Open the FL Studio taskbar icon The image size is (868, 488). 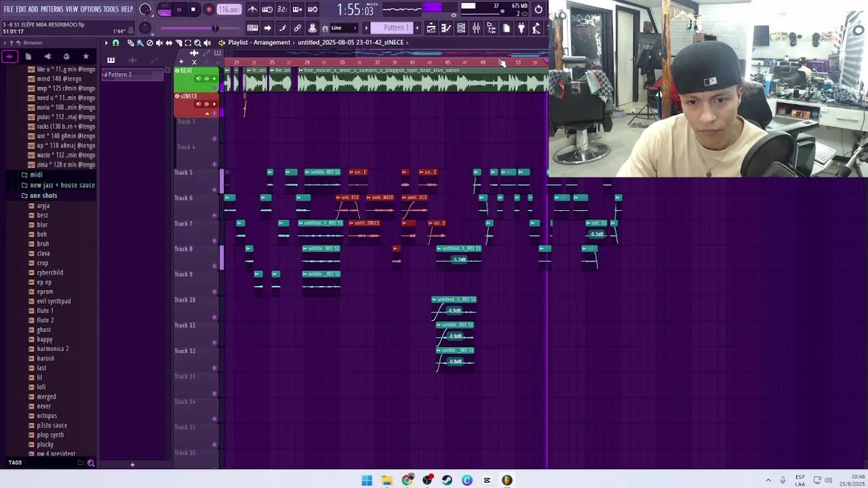507,480
